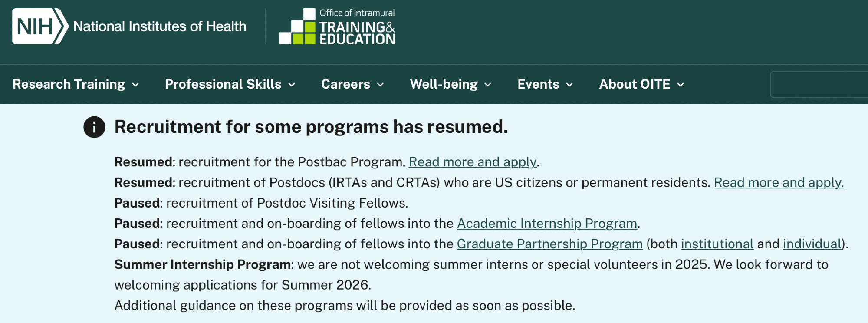Follow the Academic Internship Program link
The width and height of the screenshot is (868, 323).
click(x=547, y=224)
